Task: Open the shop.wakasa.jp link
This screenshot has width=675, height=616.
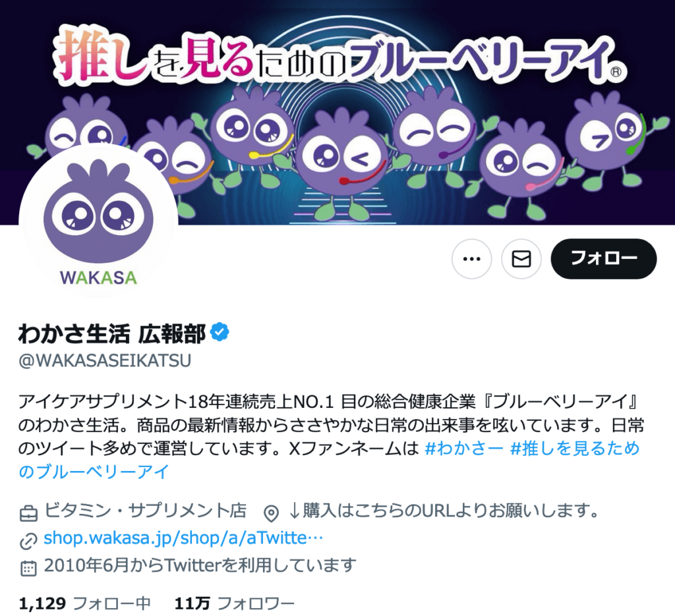Action: click(183, 538)
